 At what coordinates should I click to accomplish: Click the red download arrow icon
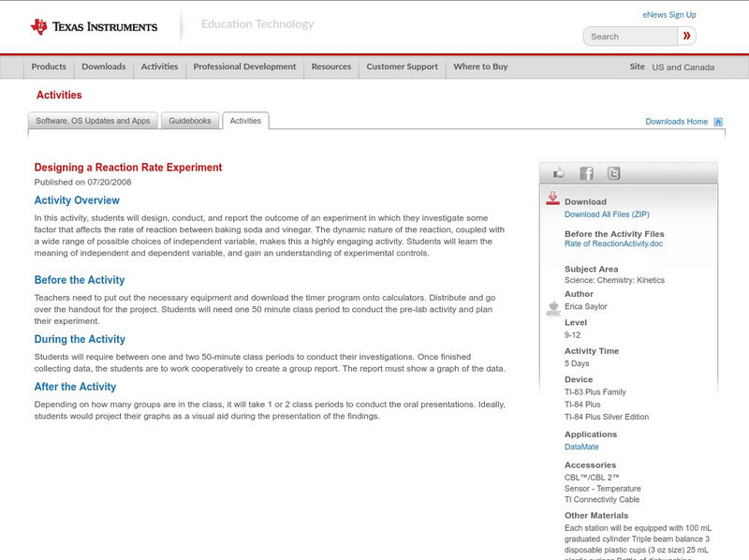click(x=552, y=199)
